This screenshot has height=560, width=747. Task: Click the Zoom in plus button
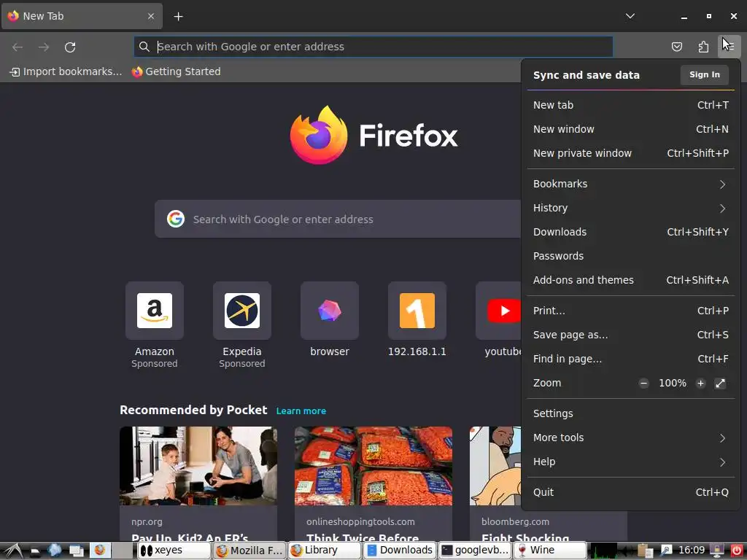tap(700, 384)
